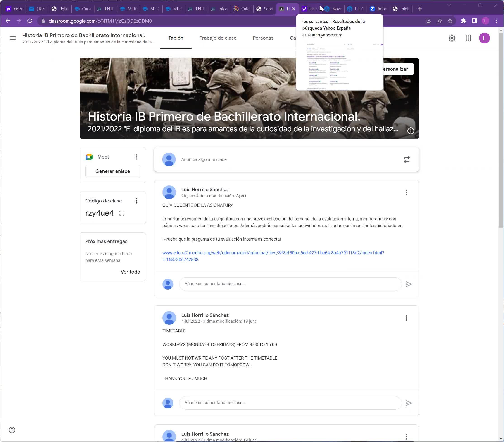Screen dimensions: 504x442
Task: Click the reuse post icon
Action: point(407,159)
